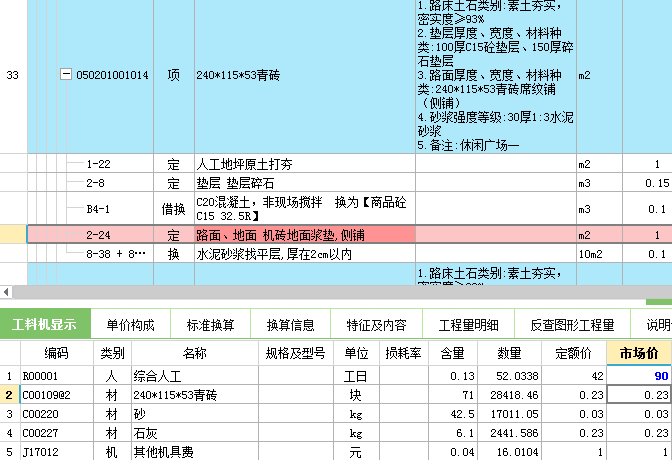Screen dimensions: 672x460
Task: Switch to the 反查图形工程量 tab
Action: coord(572,325)
